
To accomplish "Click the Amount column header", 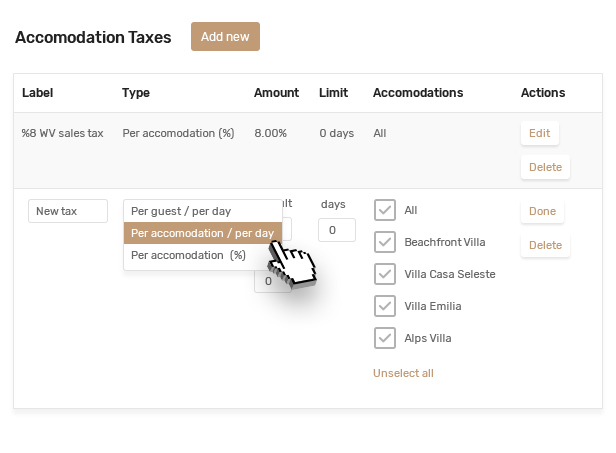I will tap(276, 93).
